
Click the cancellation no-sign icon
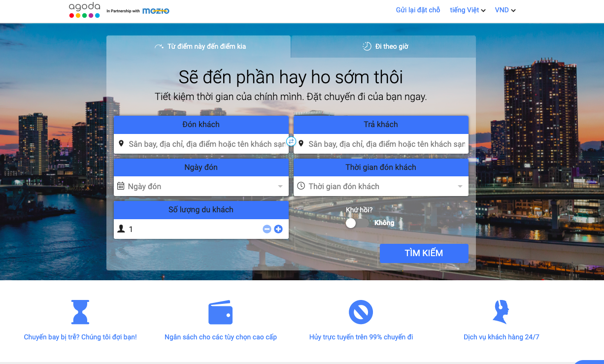(361, 312)
